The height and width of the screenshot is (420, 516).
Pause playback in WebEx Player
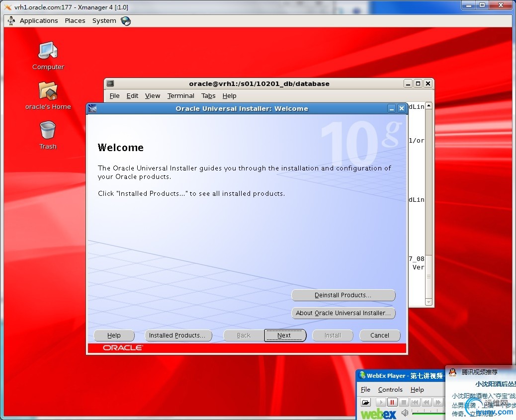392,402
